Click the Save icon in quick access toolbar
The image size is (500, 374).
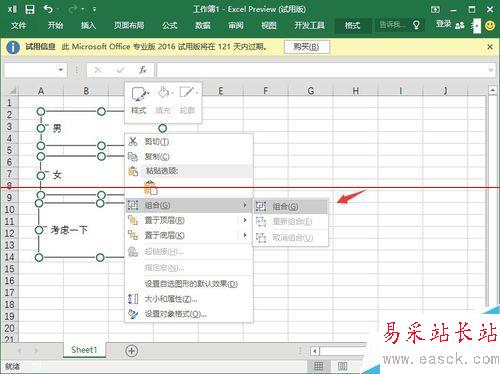coord(30,9)
